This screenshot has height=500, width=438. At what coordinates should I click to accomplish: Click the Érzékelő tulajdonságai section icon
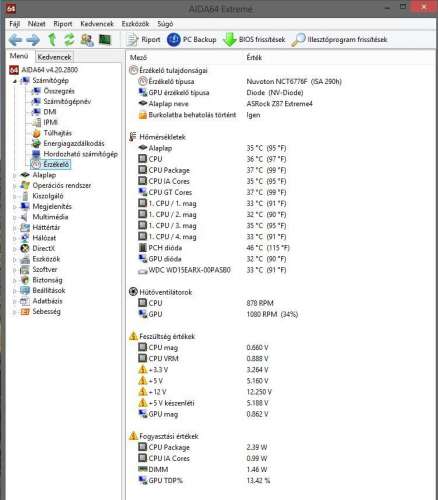click(133, 70)
